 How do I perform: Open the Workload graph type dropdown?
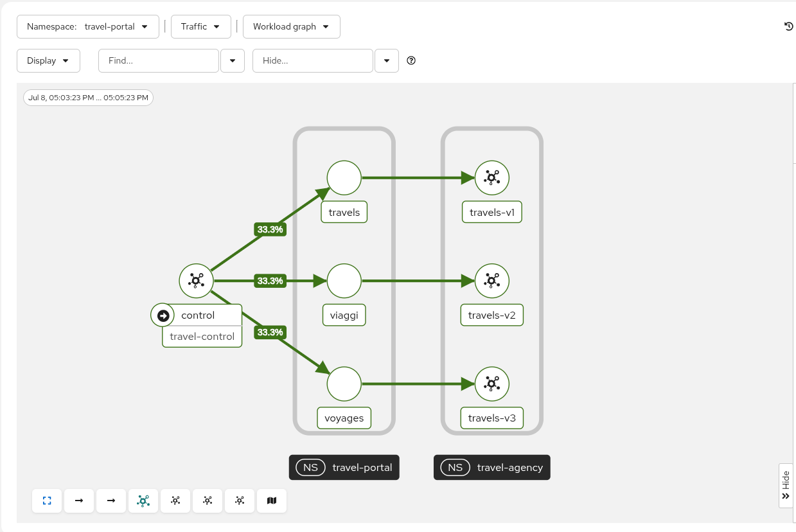(x=292, y=26)
